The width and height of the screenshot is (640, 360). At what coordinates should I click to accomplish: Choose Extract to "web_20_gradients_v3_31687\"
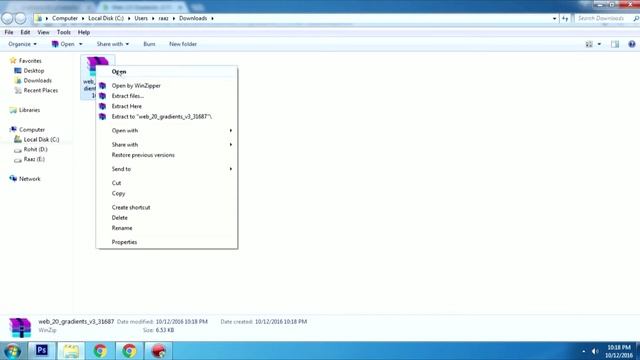(167, 117)
